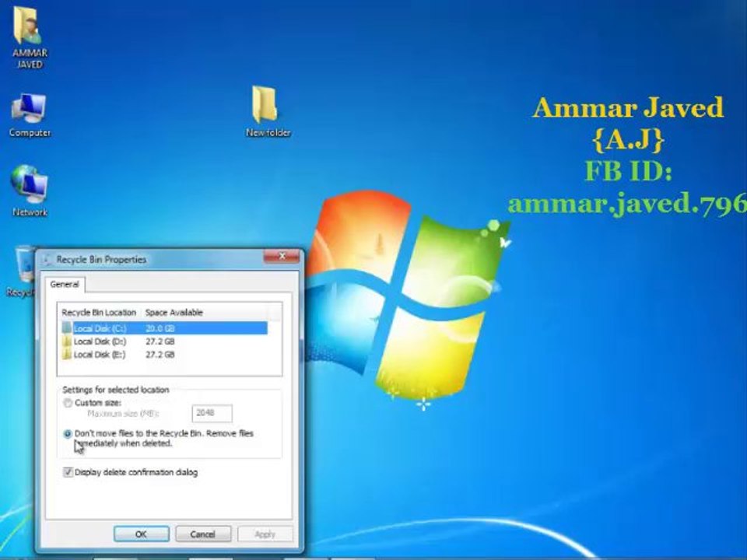Click the Maximum size (MB) field
The height and width of the screenshot is (560, 747).
pos(212,413)
